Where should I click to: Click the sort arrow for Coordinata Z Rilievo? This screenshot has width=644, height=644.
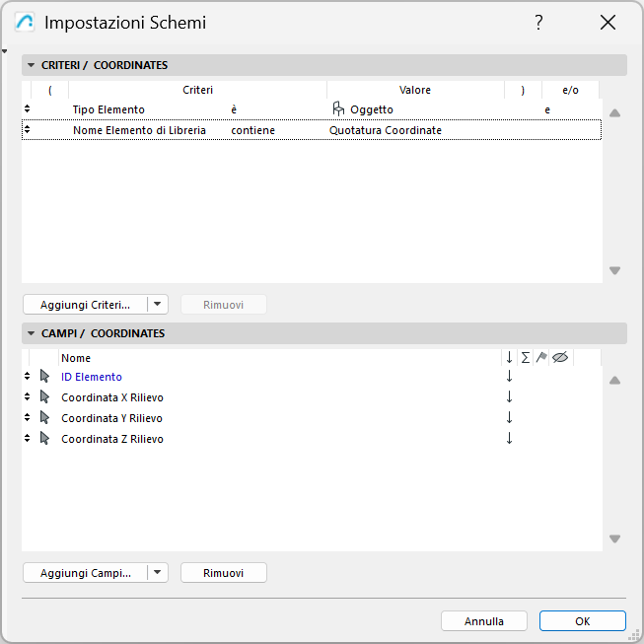[510, 439]
